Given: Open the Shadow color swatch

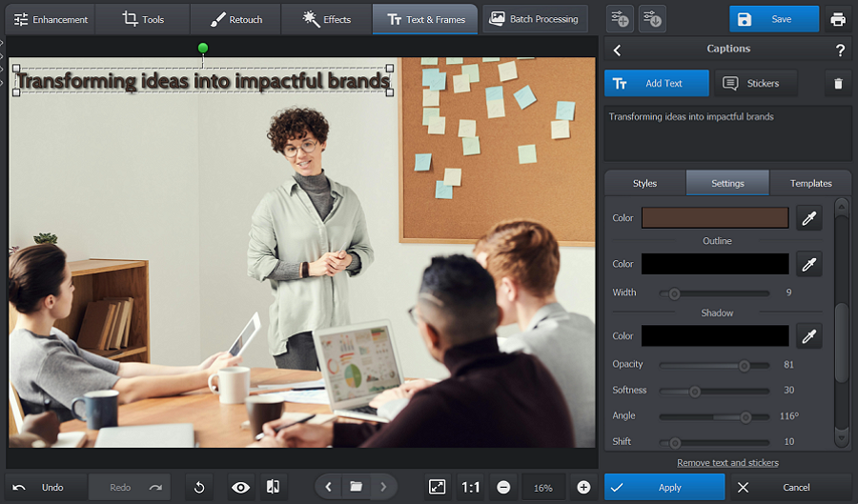Looking at the screenshot, I should (x=715, y=335).
